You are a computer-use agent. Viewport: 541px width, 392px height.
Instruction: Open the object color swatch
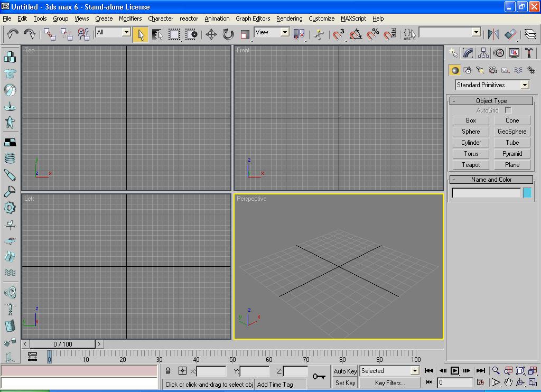(x=527, y=193)
